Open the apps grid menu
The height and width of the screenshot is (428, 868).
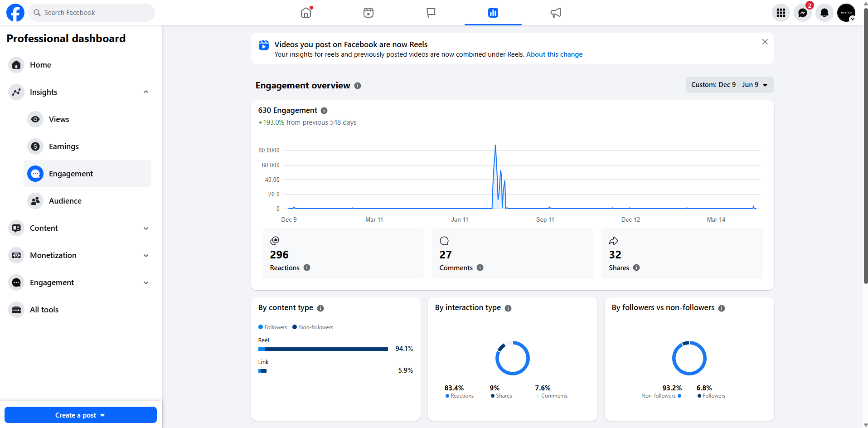point(781,13)
